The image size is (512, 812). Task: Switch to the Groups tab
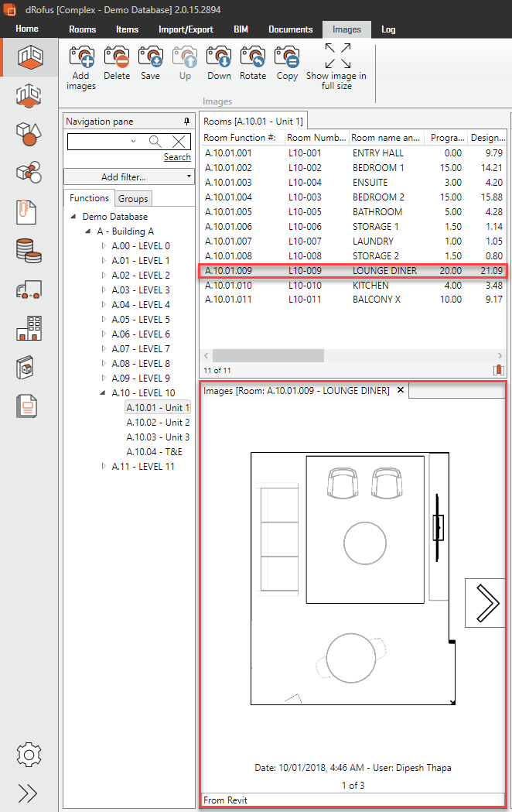click(x=133, y=199)
